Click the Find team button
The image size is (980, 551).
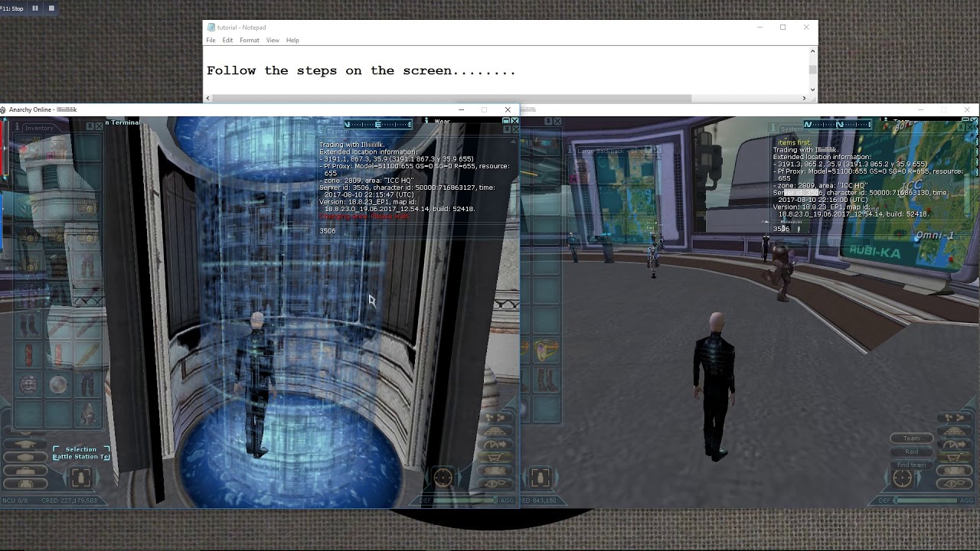[x=911, y=465]
